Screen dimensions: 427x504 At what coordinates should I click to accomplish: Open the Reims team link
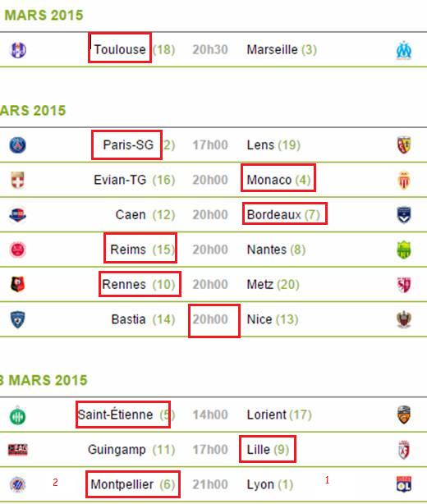point(128,250)
